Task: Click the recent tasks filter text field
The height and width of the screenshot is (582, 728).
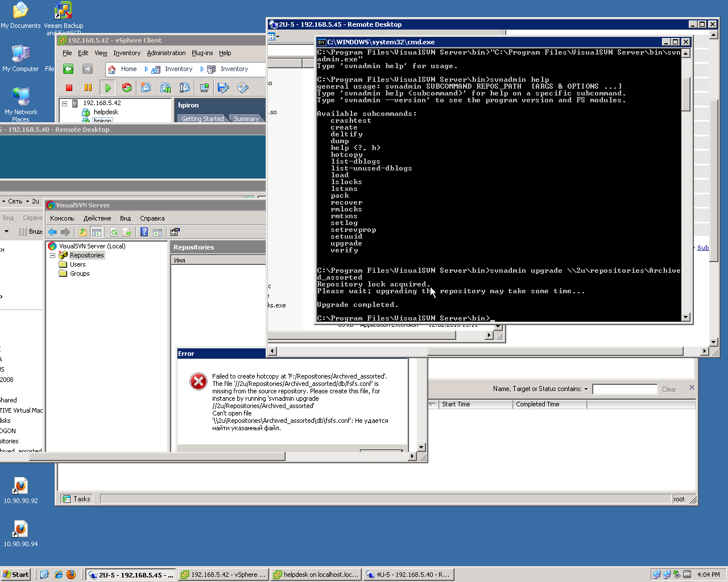Action: click(x=624, y=389)
